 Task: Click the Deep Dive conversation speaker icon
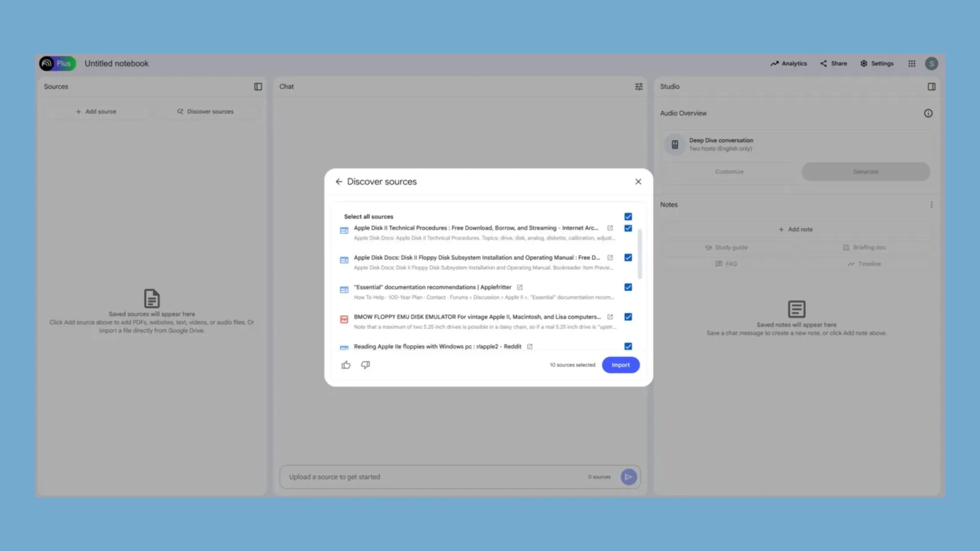675,145
